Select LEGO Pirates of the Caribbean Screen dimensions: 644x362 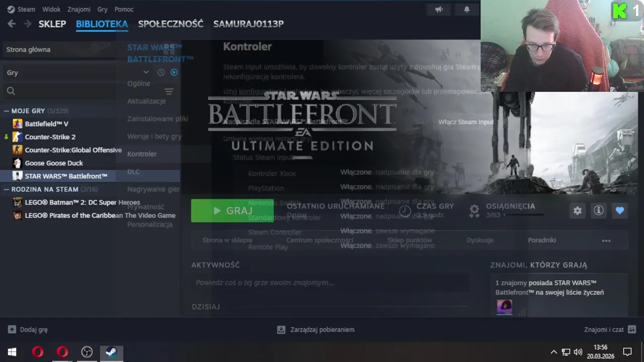click(x=100, y=215)
